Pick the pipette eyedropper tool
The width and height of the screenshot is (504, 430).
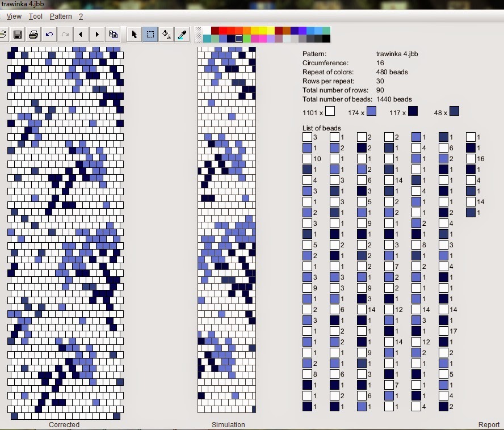coord(182,35)
